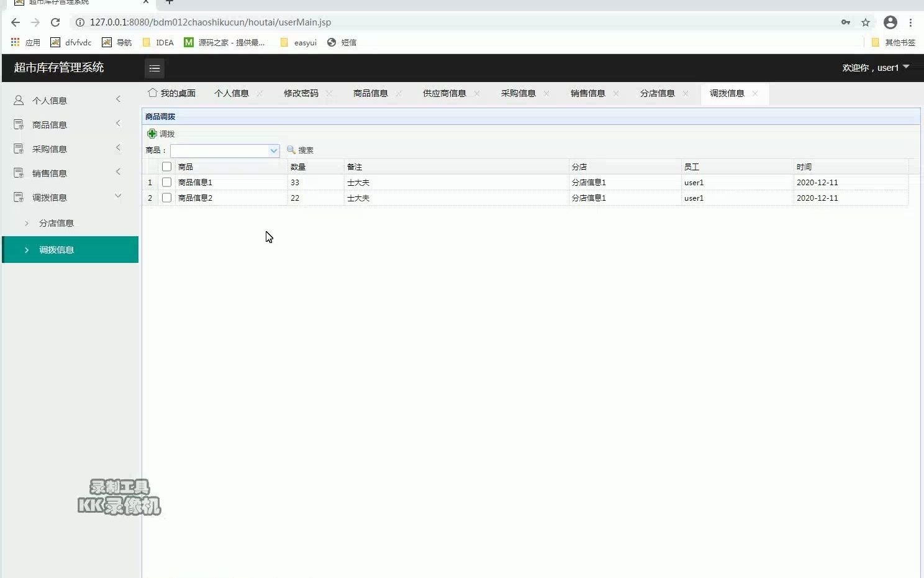Image resolution: width=924 pixels, height=578 pixels.
Task: Open 分店信息 submenu item in sidebar
Action: click(x=70, y=223)
